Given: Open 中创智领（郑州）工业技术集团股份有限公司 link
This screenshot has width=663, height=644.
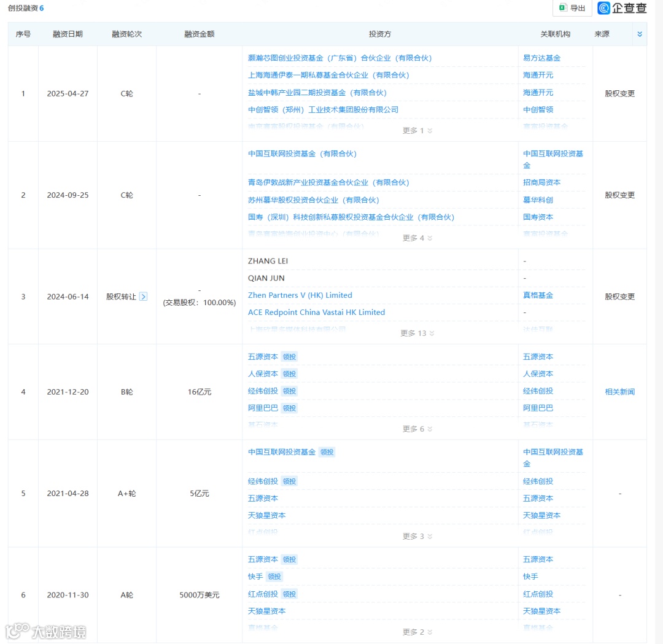Looking at the screenshot, I should click(323, 109).
